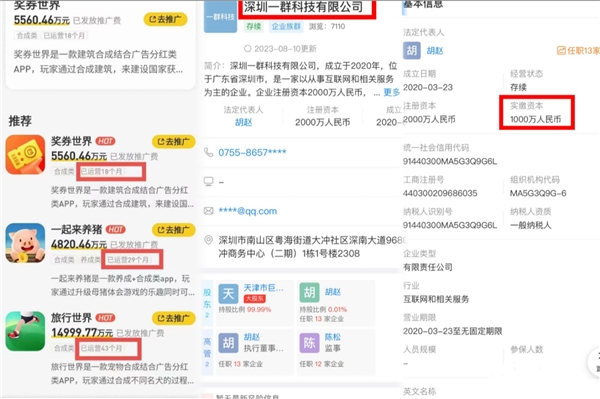Click the 2023-08-10更新 timestamp

tap(285, 49)
